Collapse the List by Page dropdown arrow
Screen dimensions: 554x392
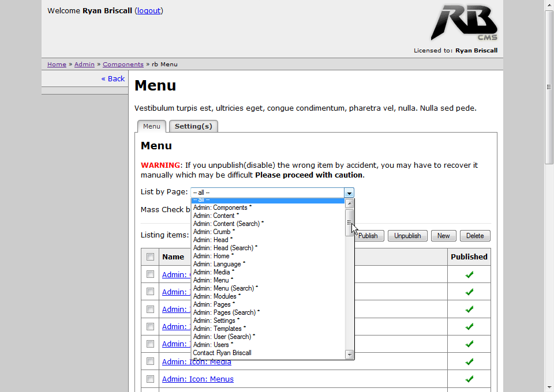[349, 193]
